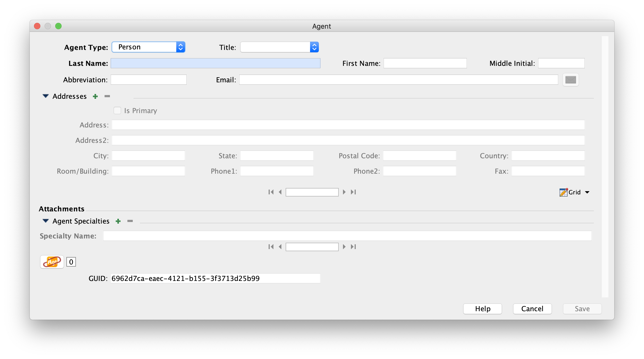Check the Is Primary checkbox

117,110
